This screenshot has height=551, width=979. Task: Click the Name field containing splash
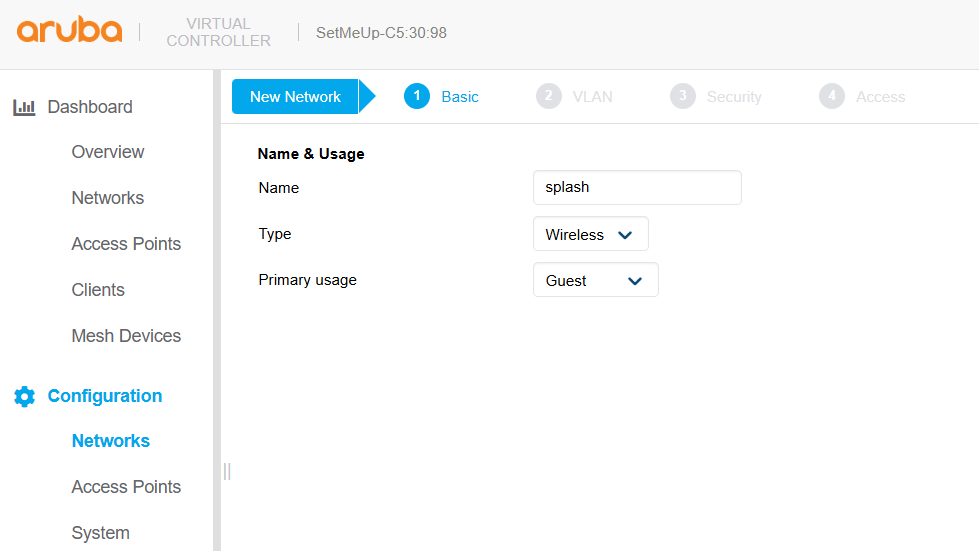coord(637,187)
